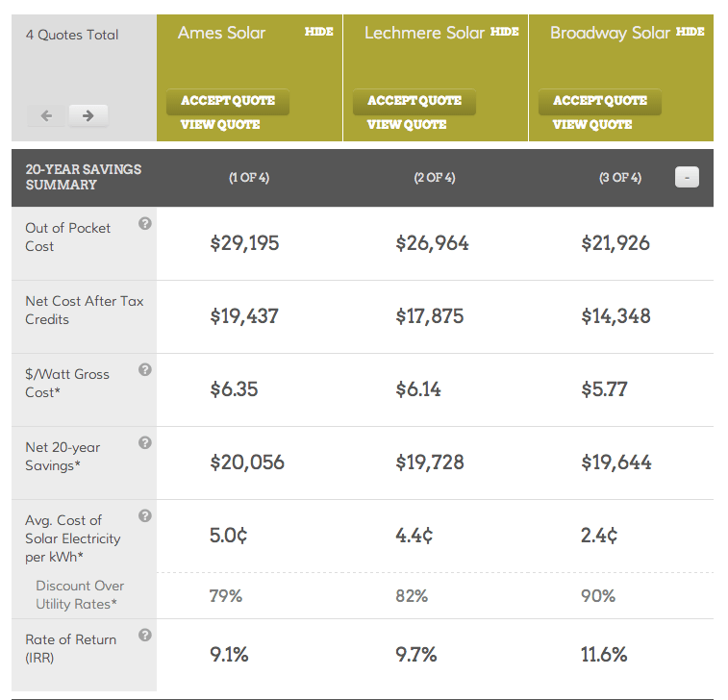The image size is (728, 700).
Task: Select the Broadway Solar column heading
Action: [610, 33]
